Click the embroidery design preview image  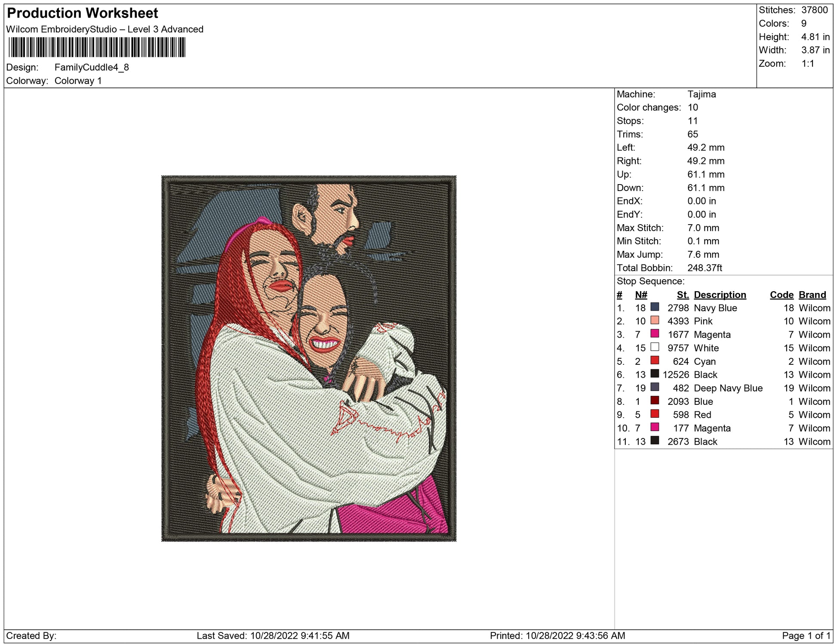pyautogui.click(x=308, y=358)
